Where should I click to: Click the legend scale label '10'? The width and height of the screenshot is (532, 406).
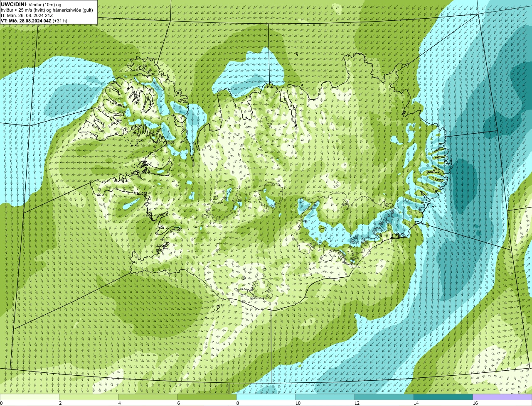[298, 403]
